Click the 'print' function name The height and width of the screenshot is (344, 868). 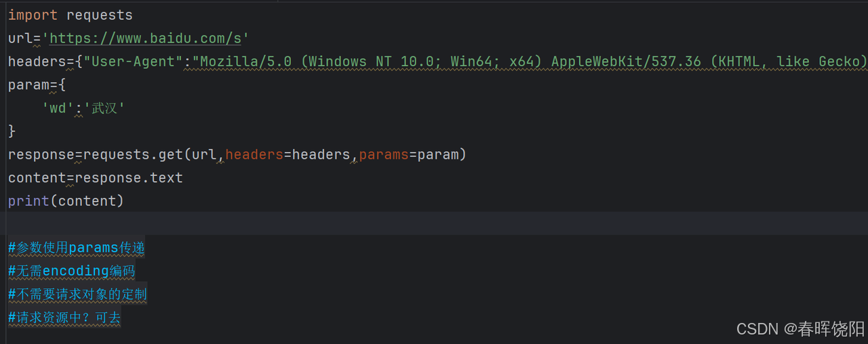(x=28, y=201)
